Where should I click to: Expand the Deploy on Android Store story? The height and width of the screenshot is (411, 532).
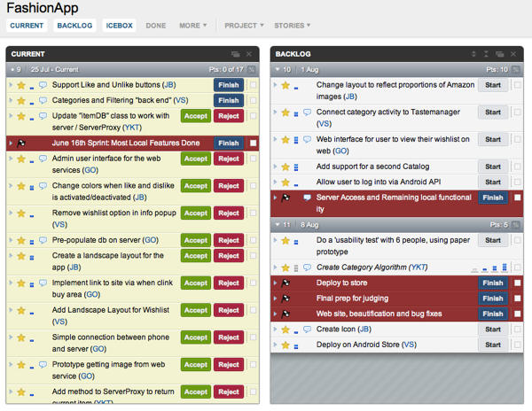point(275,345)
